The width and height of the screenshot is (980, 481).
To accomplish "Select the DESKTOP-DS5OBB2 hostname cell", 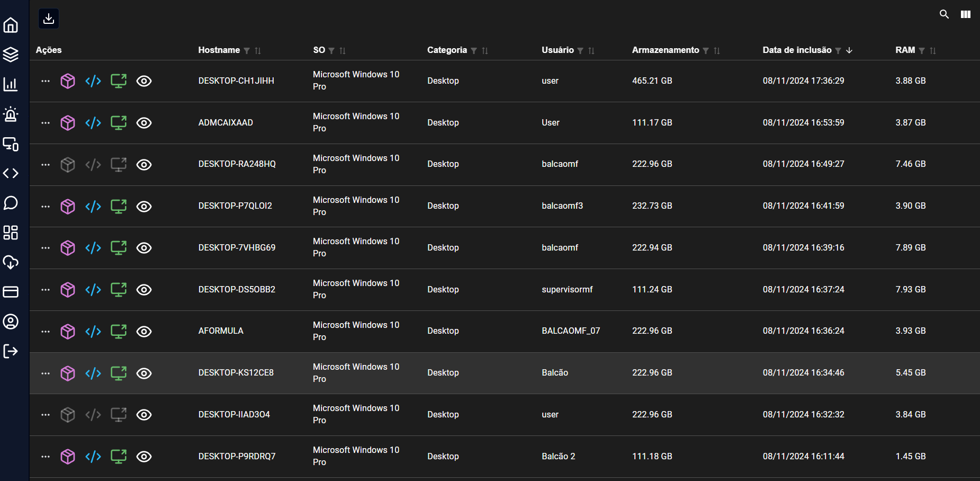I will click(237, 289).
